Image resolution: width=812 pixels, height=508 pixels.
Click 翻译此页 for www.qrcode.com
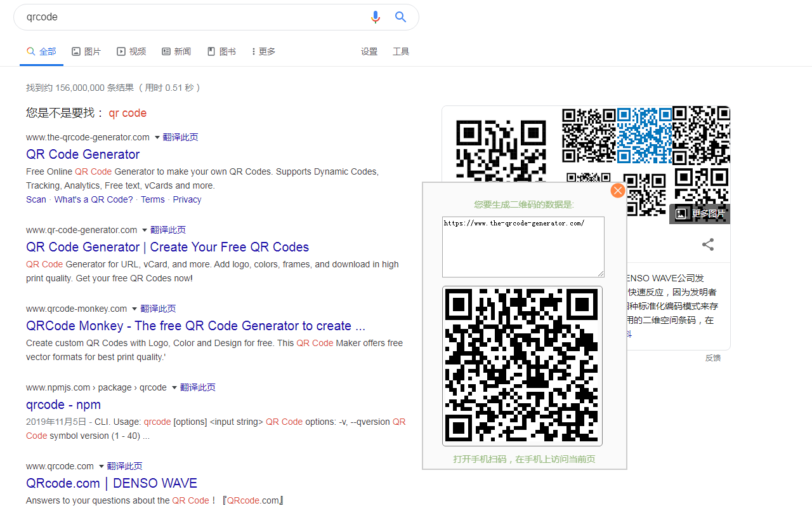pos(124,466)
